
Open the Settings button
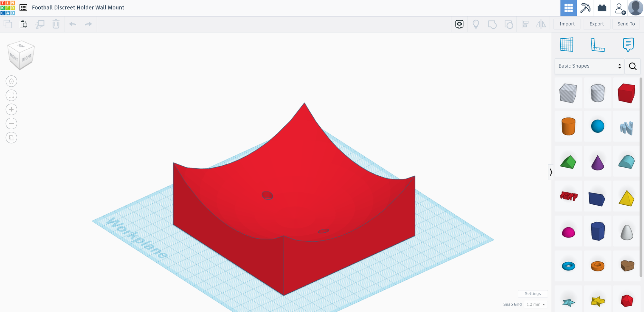(x=533, y=294)
